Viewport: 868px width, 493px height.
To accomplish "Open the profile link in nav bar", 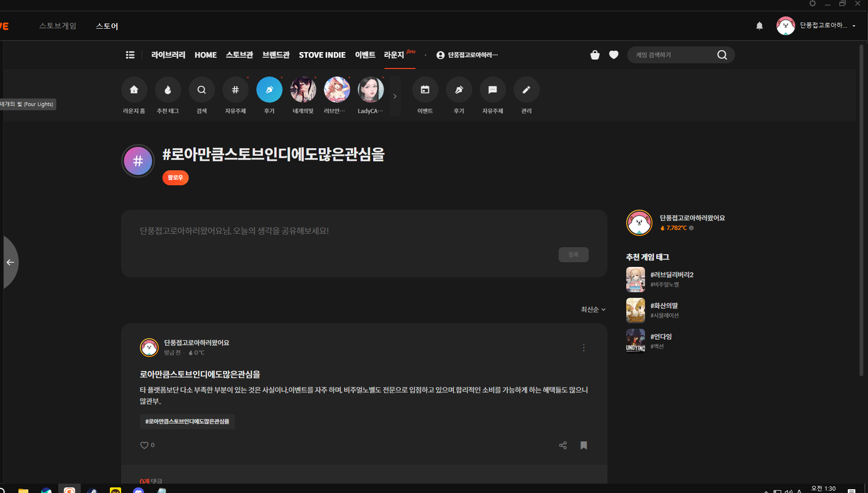I will tap(467, 55).
